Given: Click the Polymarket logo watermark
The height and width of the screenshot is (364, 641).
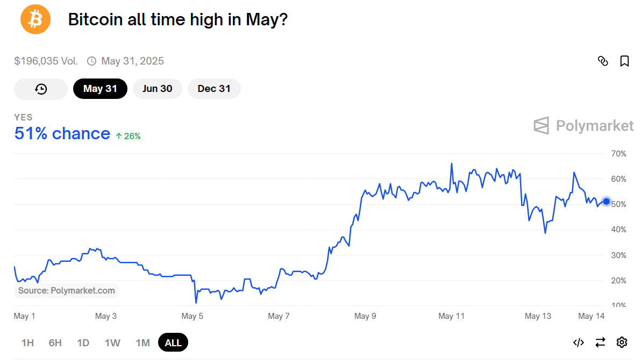Looking at the screenshot, I should [x=583, y=126].
